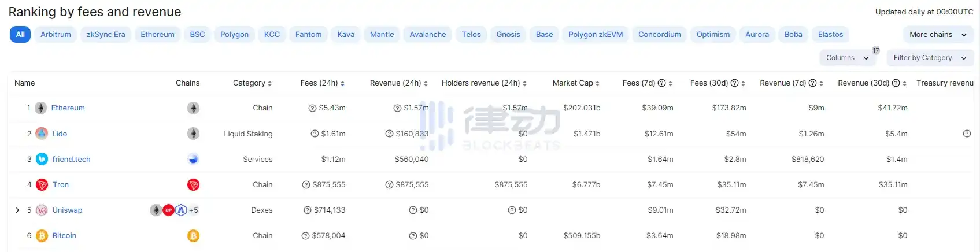Filter by the Ethereum chain tab
The image size is (980, 252).
(x=157, y=35)
